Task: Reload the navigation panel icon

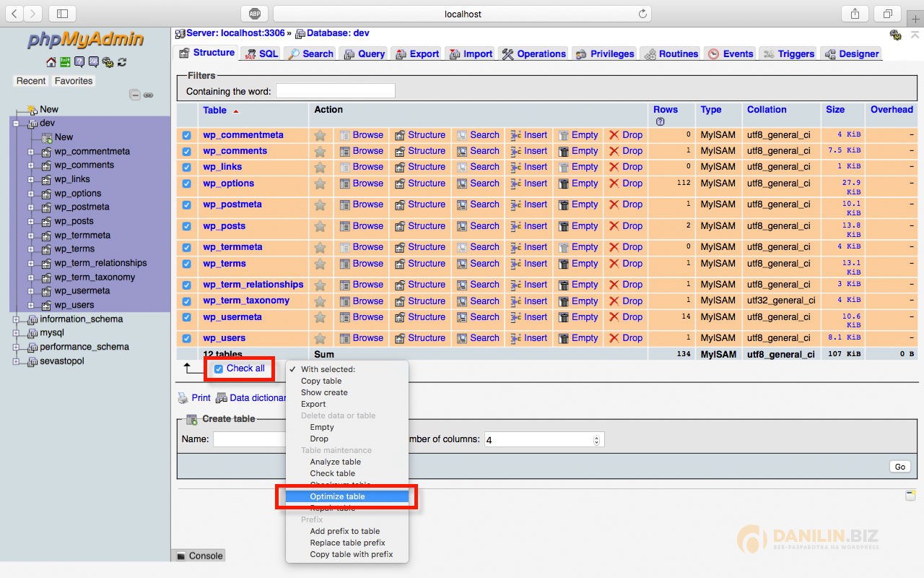Action: 121,62
